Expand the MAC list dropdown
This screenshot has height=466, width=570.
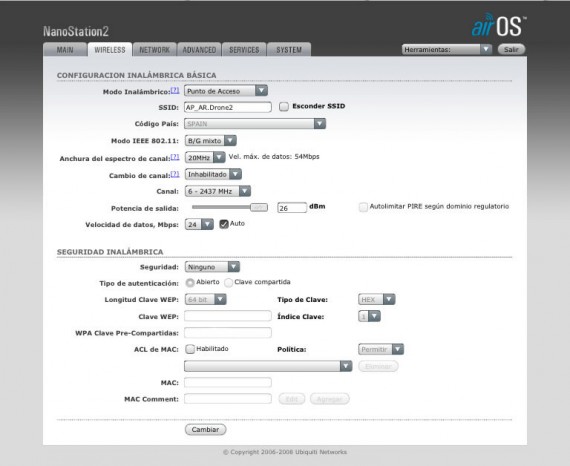click(x=268, y=366)
